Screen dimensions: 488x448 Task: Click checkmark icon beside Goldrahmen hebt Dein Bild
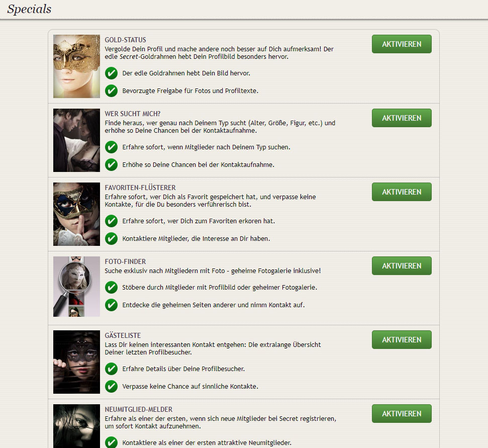[x=111, y=73]
